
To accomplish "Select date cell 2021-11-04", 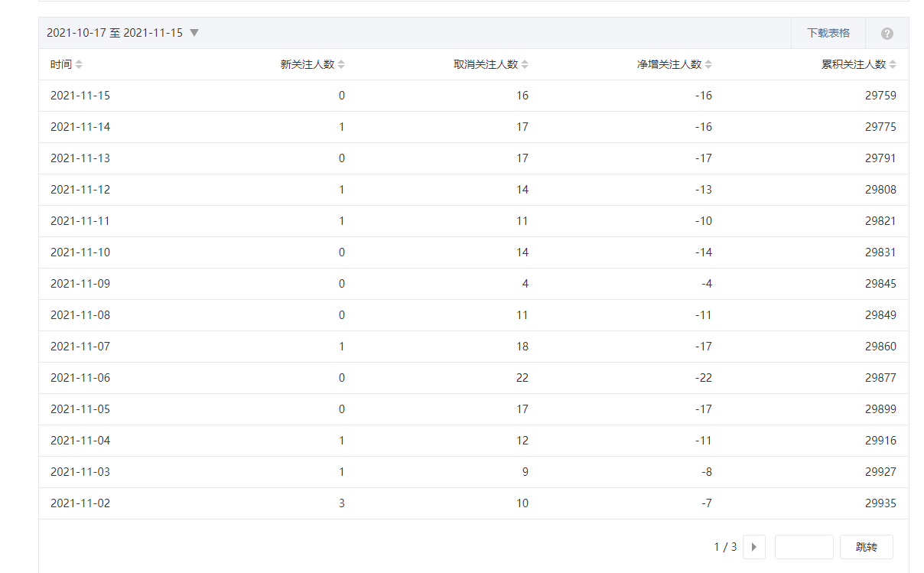I will coord(80,441).
